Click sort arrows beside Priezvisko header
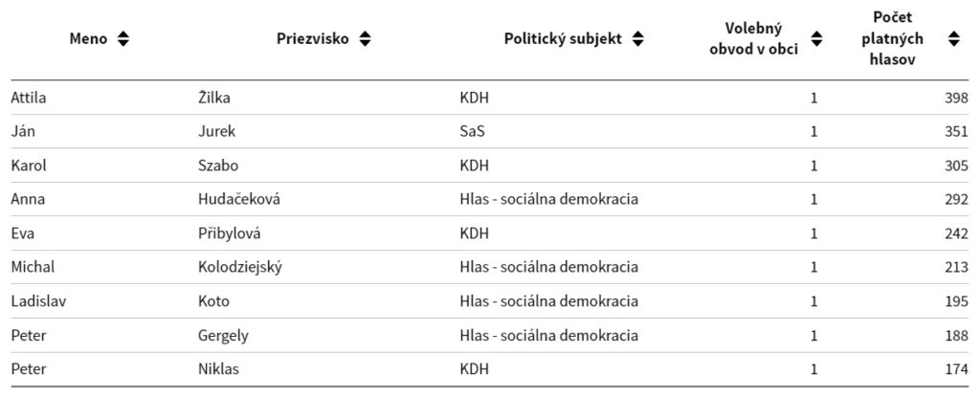Viewport: 980px width, 399px height. point(365,39)
